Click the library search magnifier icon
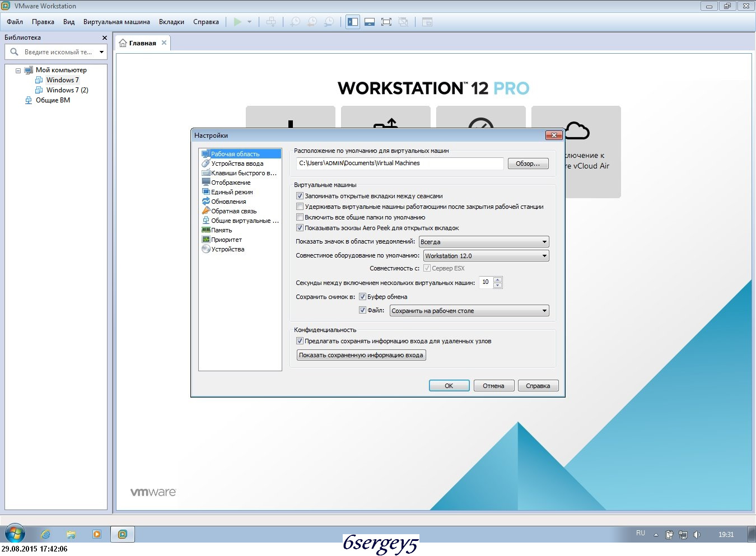This screenshot has height=556, width=756. 15,52
